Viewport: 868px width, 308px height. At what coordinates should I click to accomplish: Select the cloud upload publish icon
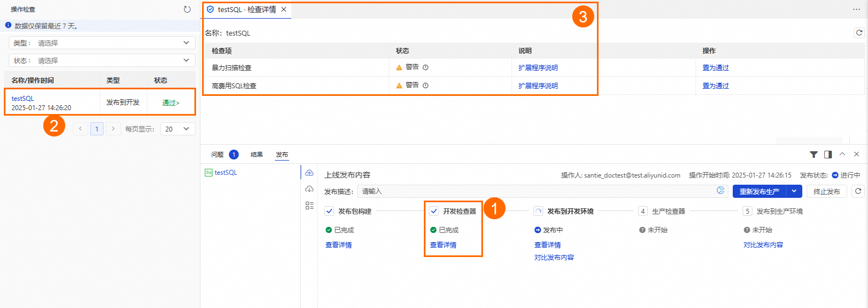tap(309, 173)
